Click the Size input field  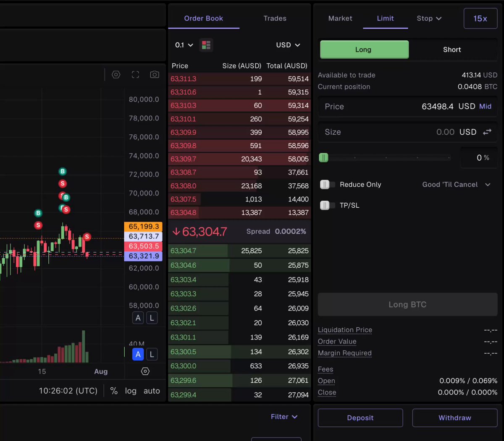point(407,132)
